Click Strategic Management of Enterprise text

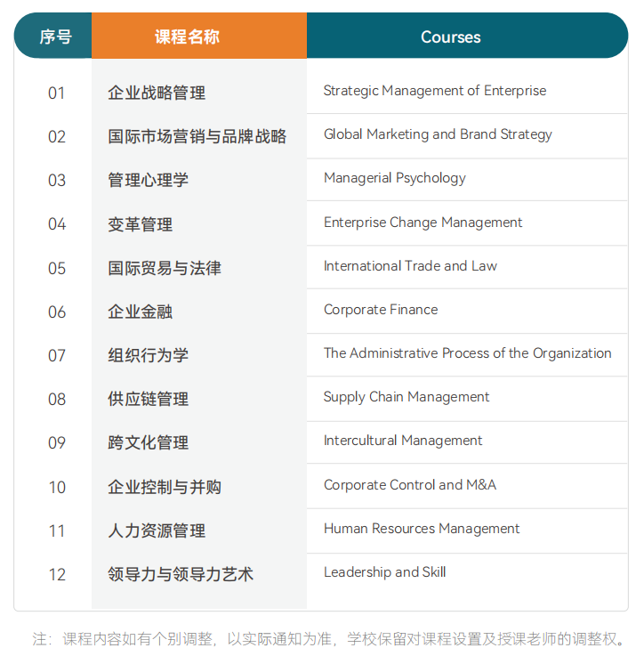[435, 91]
